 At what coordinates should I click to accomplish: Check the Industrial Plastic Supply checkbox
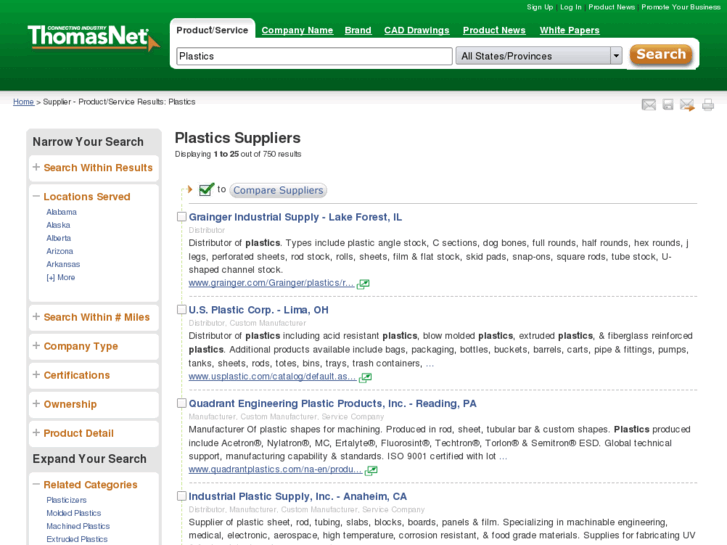tap(182, 496)
